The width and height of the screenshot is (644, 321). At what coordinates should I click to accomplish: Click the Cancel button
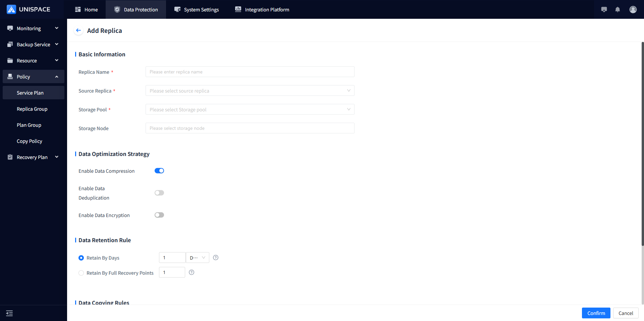[x=626, y=313]
